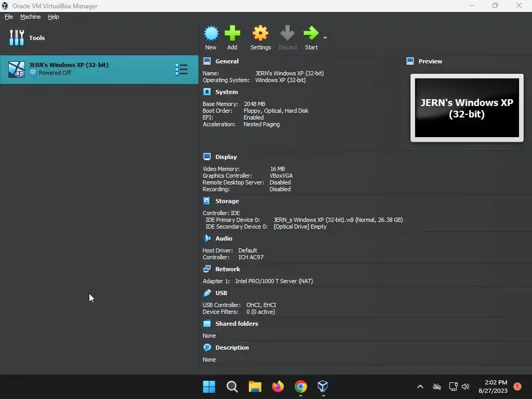
Task: Open the Machine menu
Action: click(x=30, y=17)
